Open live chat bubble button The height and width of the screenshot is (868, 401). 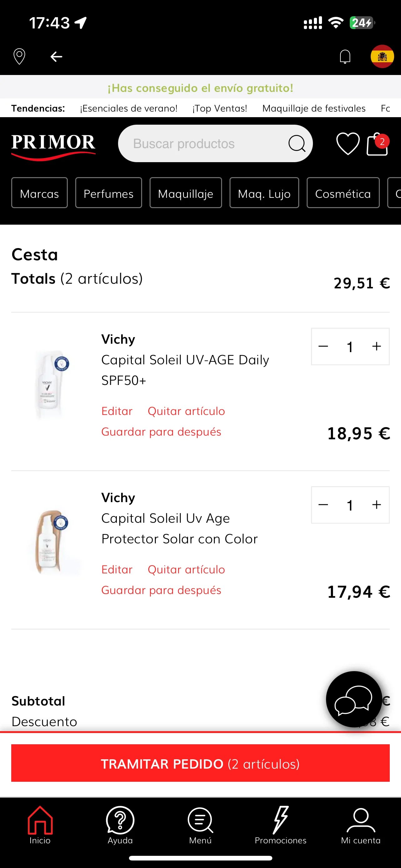coord(354,699)
